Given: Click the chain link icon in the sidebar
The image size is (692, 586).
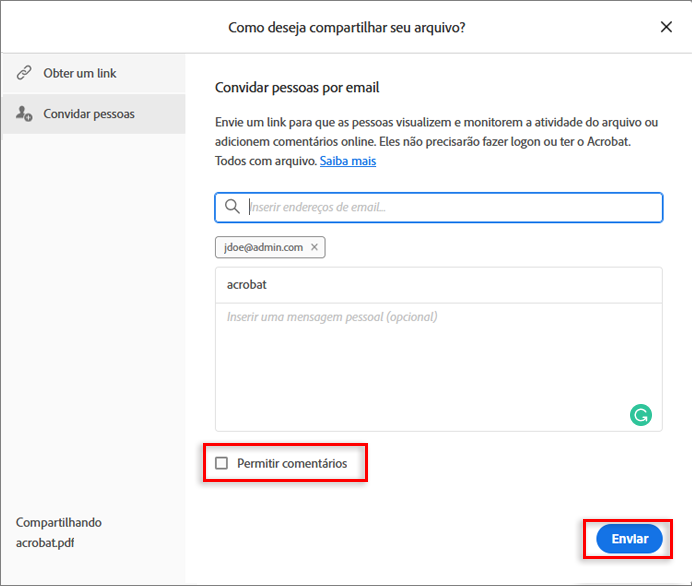Looking at the screenshot, I should 24,73.
